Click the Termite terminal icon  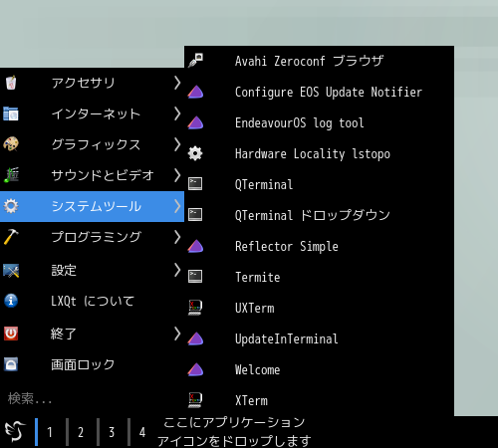click(x=195, y=277)
